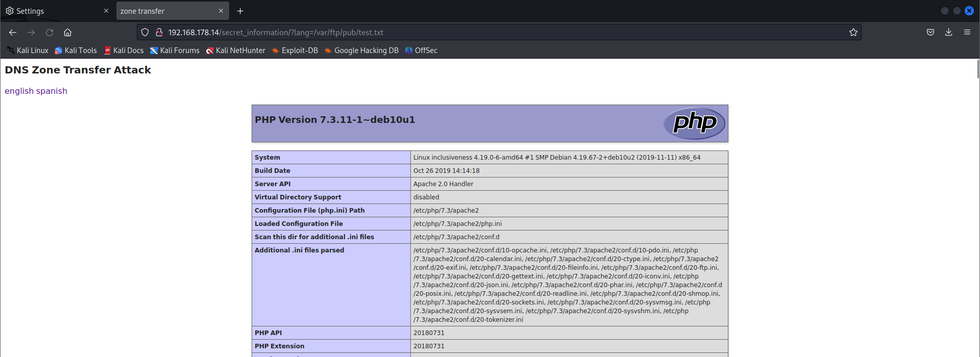
Task: Open a new tab with the plus button
Action: [240, 11]
